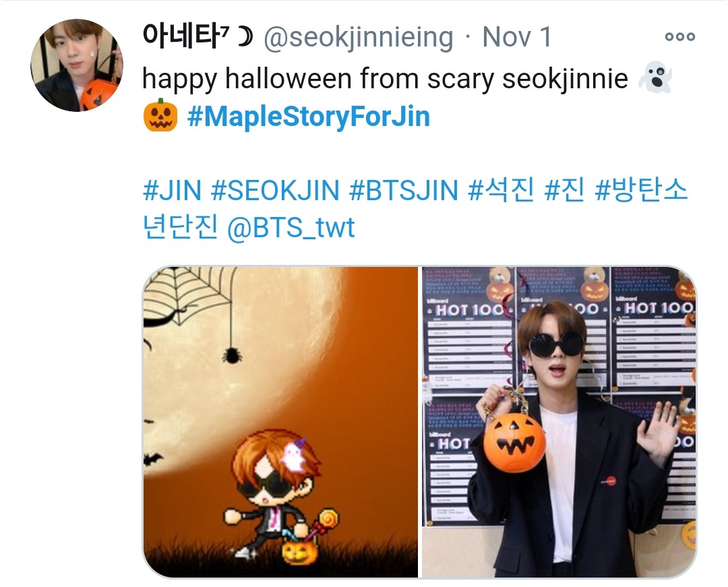Open the #JIN hashtag
728x587 pixels.
click(x=173, y=190)
